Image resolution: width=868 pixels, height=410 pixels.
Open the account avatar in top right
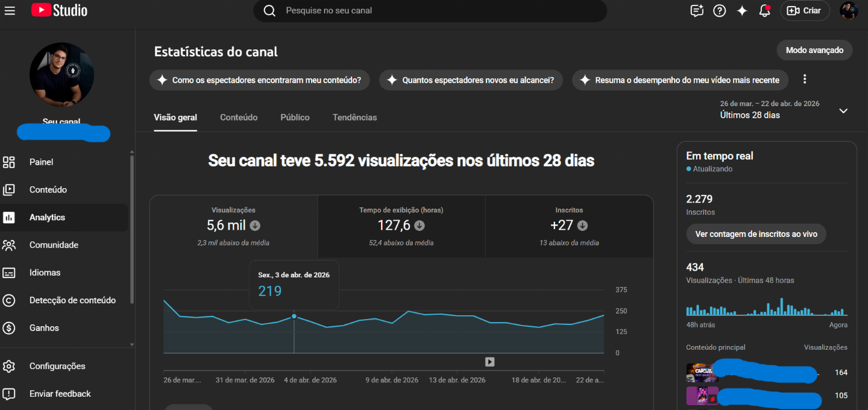[848, 11]
